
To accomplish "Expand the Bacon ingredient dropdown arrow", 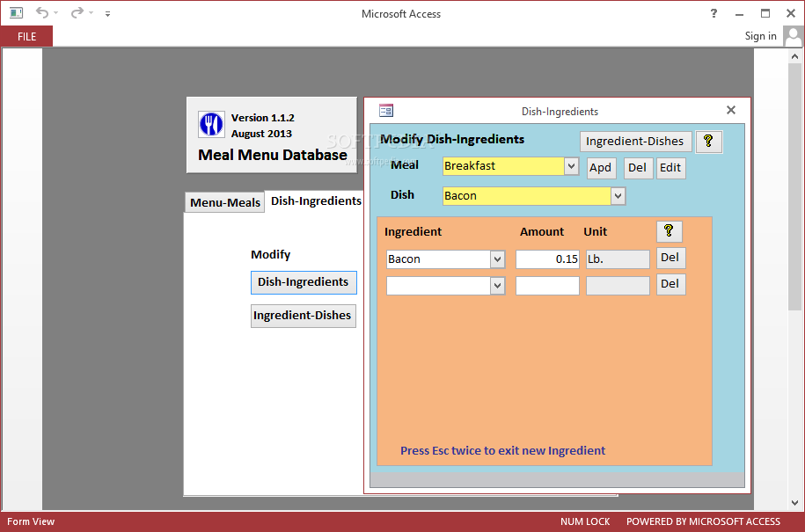I will (x=497, y=259).
